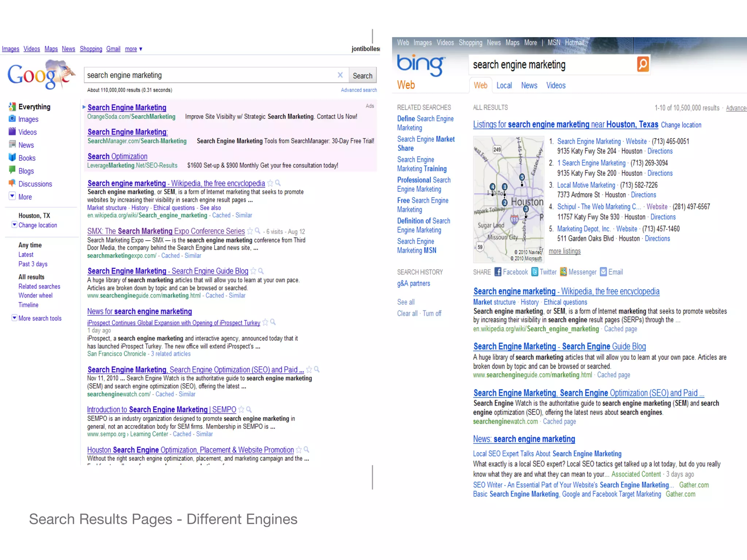Screen dimensions: 747x560
Task: Open Shopping in Bing top navigation
Action: [x=470, y=43]
